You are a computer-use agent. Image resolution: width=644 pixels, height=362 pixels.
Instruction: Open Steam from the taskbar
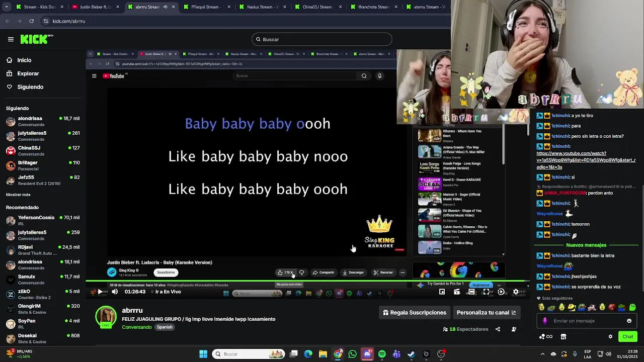(x=411, y=354)
